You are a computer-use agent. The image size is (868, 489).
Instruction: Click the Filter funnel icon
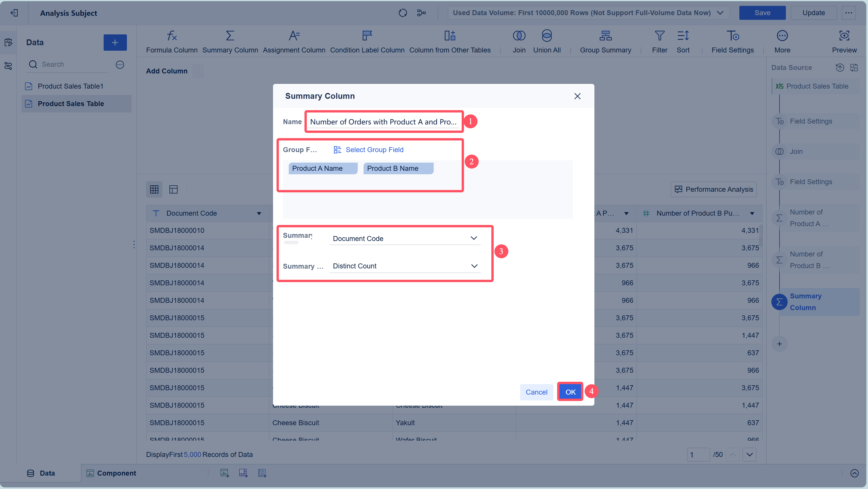coord(659,36)
